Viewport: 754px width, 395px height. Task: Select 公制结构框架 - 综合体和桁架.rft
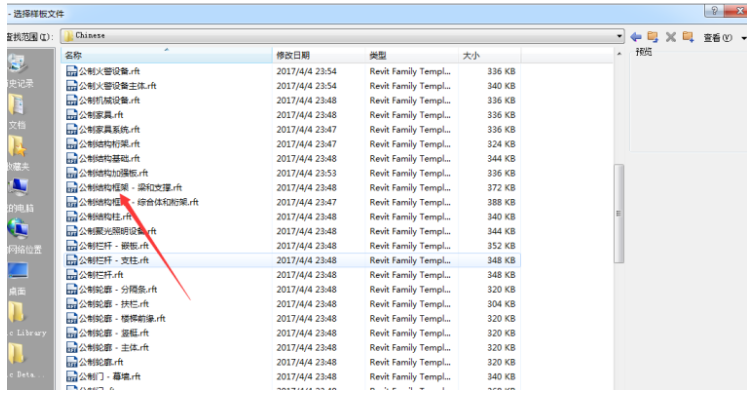coord(138,202)
